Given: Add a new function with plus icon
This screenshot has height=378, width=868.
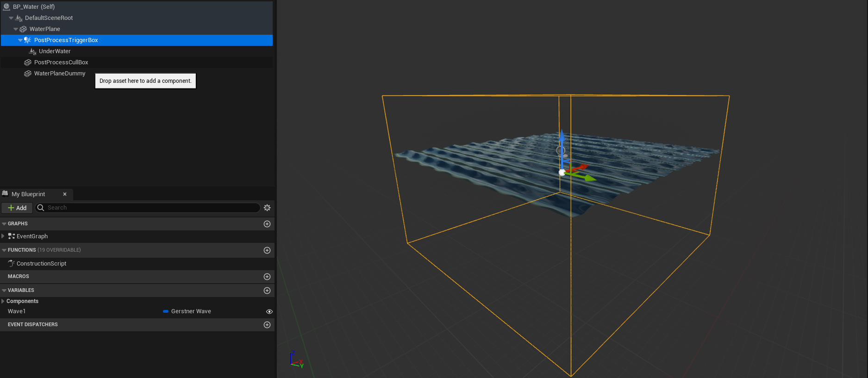Looking at the screenshot, I should 267,250.
